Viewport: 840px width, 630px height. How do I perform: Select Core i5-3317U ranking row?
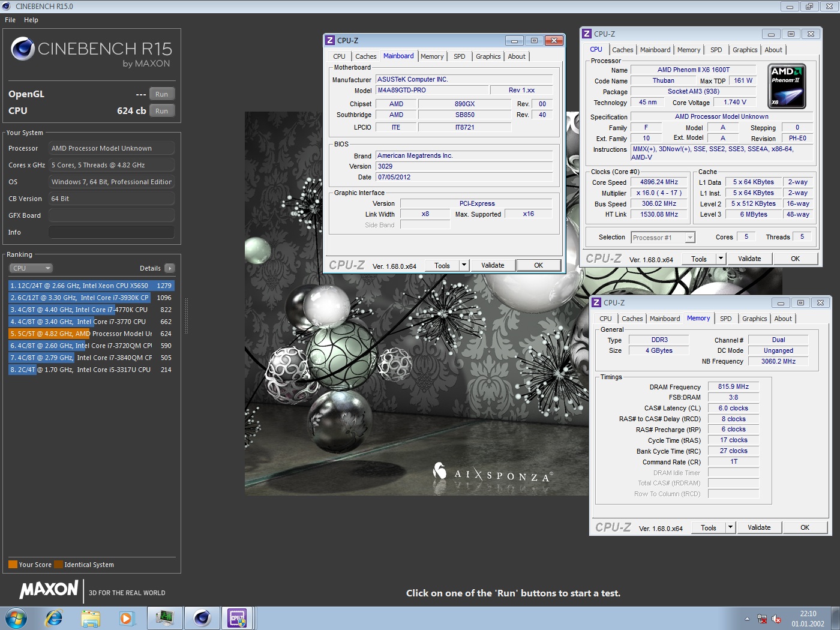[x=91, y=370]
